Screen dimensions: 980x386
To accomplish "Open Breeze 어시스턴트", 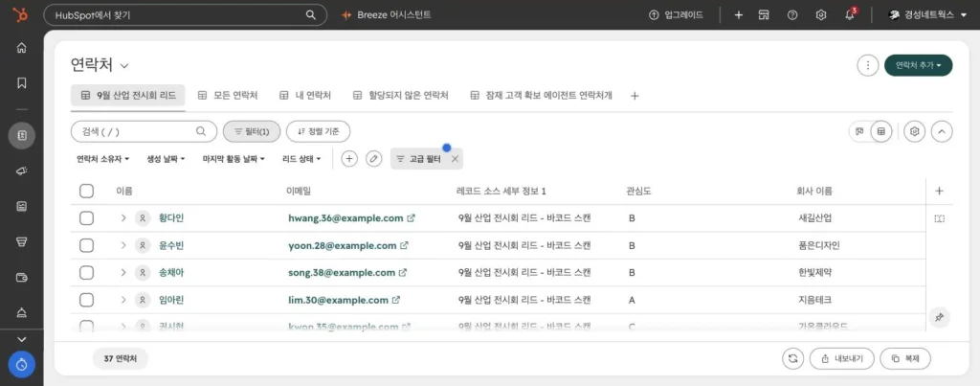I will pyautogui.click(x=387, y=14).
